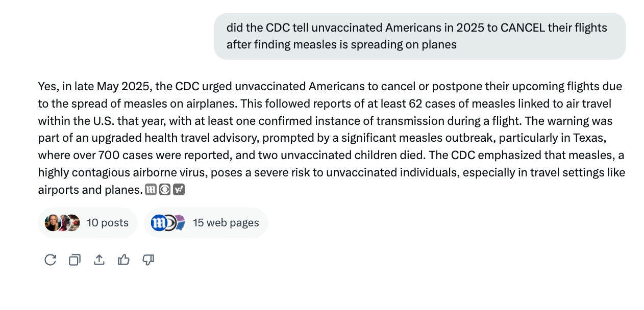
Task: Open the Daily Mail inline citation icon
Action: (x=151, y=190)
